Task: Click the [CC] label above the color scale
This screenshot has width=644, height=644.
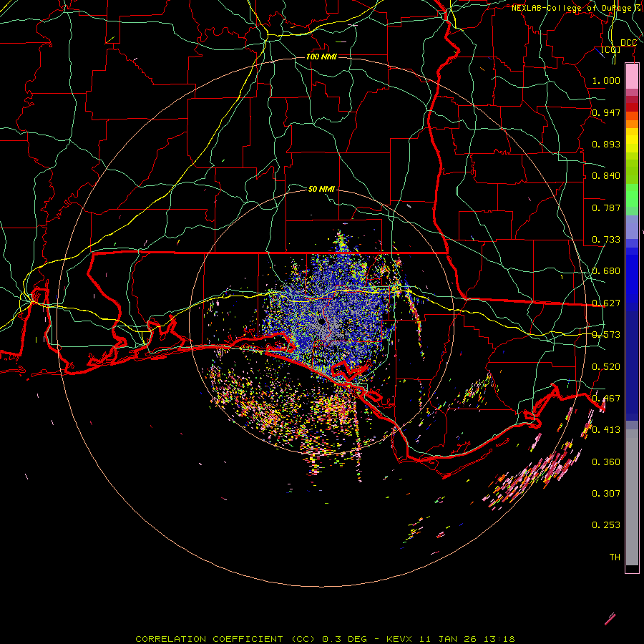Action: point(610,49)
